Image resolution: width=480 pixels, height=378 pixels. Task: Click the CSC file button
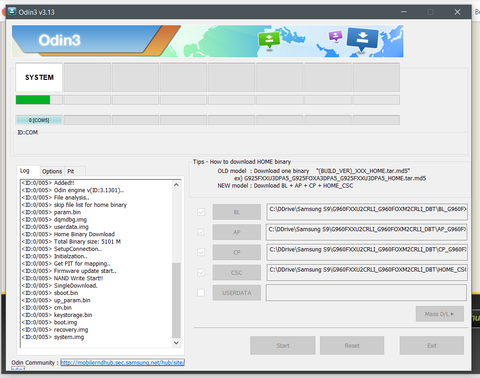tap(237, 273)
